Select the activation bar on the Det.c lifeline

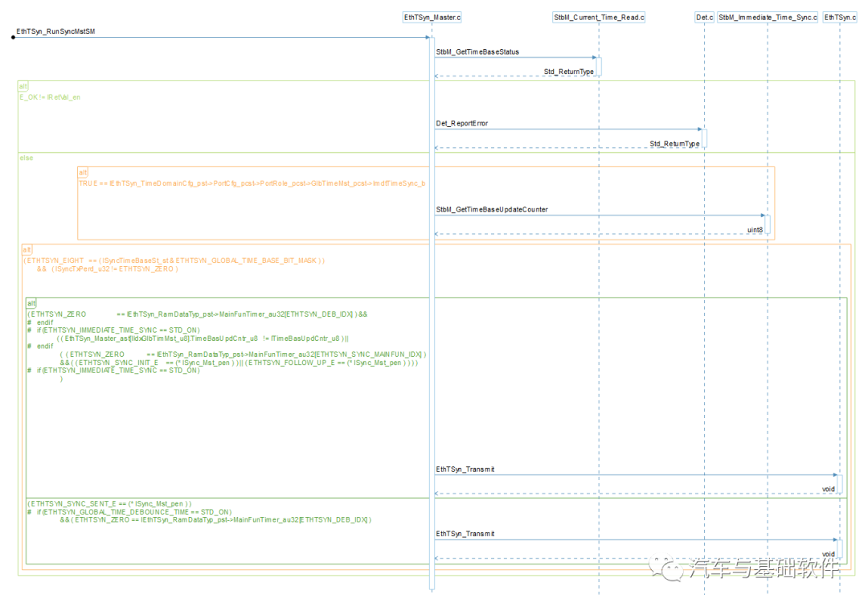click(704, 137)
